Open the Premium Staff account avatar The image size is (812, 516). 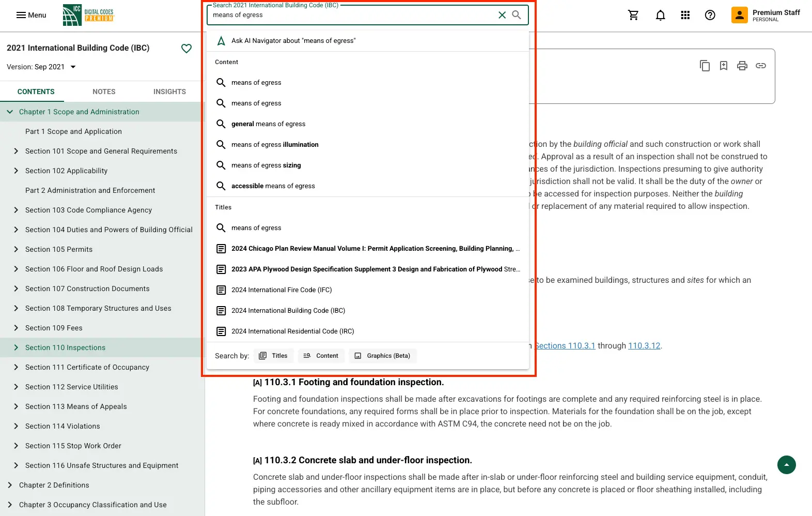740,15
